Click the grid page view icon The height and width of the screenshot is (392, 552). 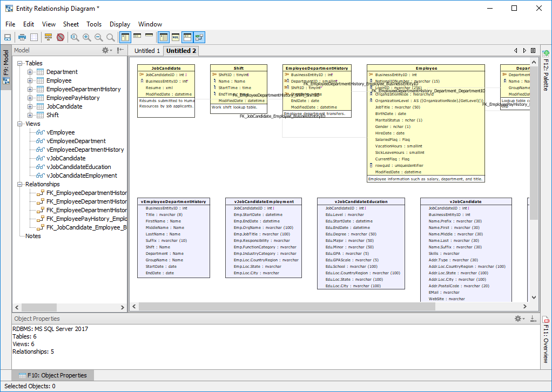click(34, 37)
